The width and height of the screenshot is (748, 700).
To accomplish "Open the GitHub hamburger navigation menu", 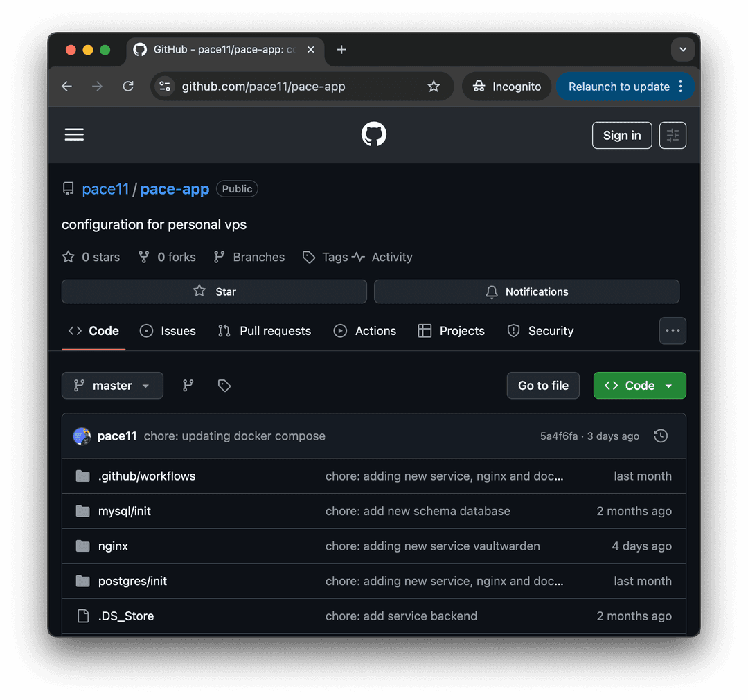I will point(74,134).
